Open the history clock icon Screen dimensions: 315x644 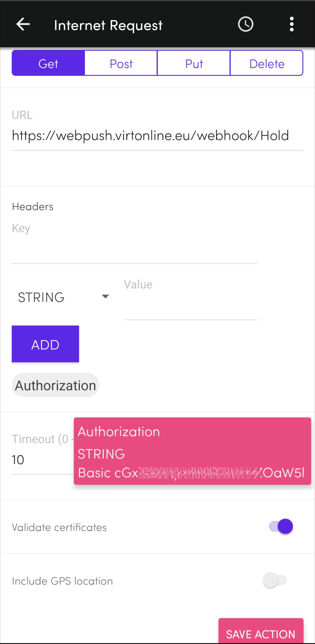pyautogui.click(x=246, y=24)
